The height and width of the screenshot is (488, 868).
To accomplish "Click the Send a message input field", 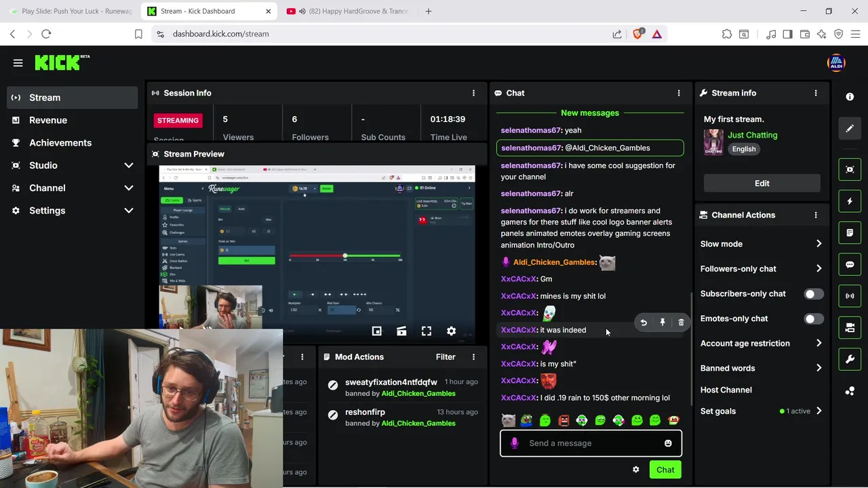I will click(591, 443).
